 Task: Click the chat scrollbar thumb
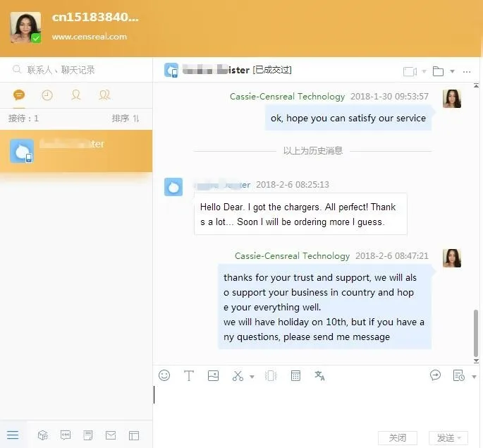pos(476,333)
